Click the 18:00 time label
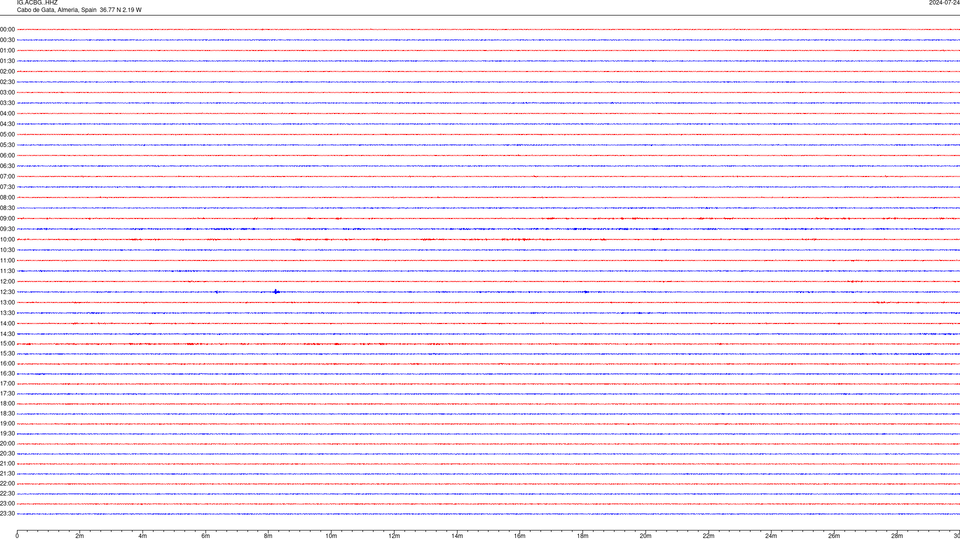This screenshot has height=540, width=960. (7, 403)
